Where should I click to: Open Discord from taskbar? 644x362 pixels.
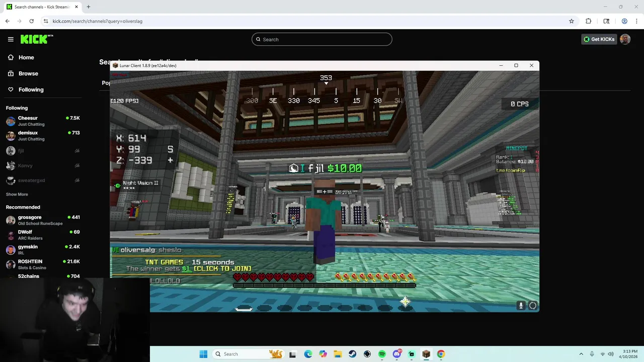click(396, 354)
